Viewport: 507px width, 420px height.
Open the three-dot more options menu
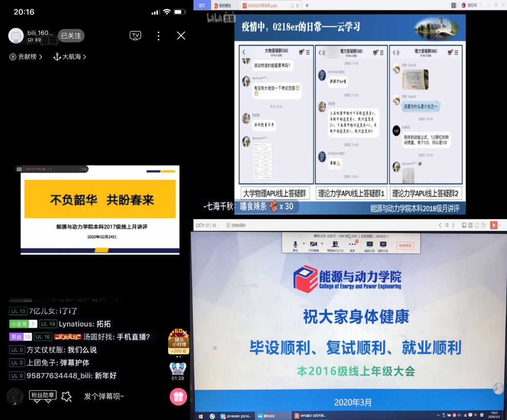[x=158, y=36]
